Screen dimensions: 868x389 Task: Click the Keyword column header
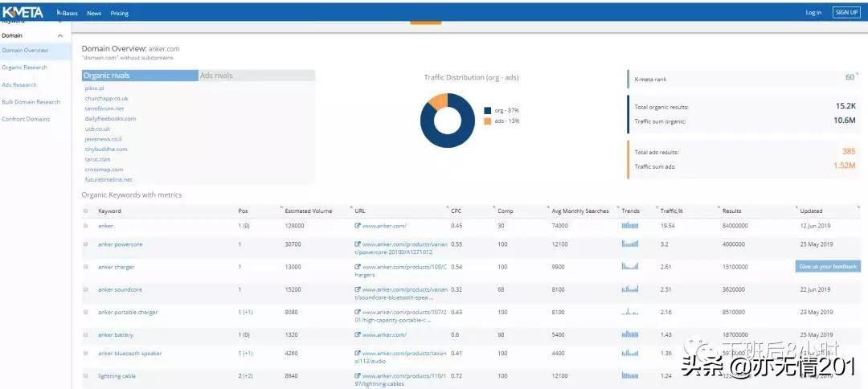(109, 211)
